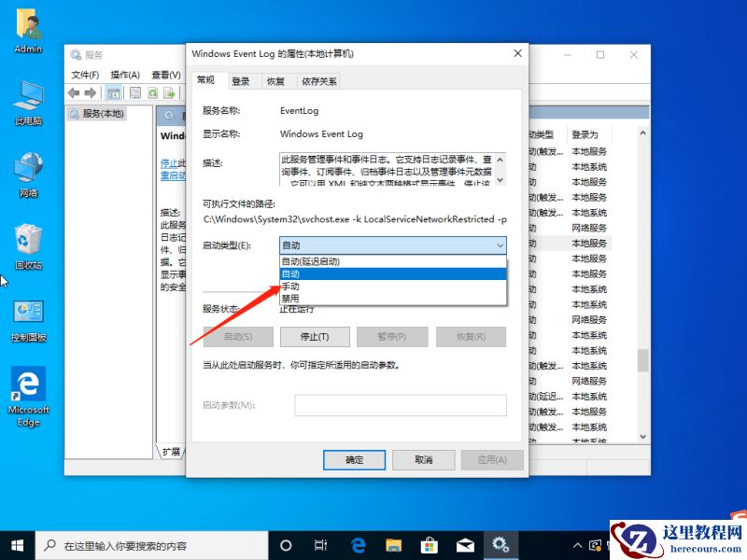Click the 确定 button
Image resolution: width=747 pixels, height=560 pixels.
pyautogui.click(x=354, y=460)
